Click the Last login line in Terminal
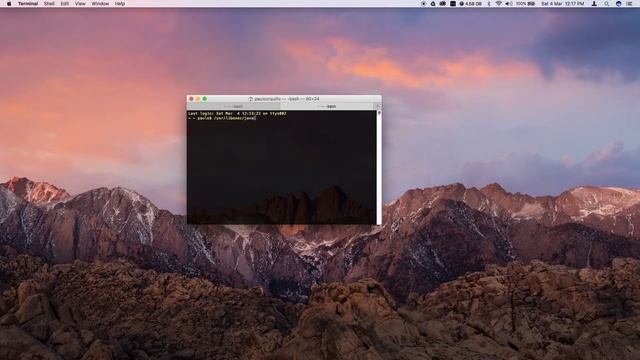The height and width of the screenshot is (360, 640). coord(237,113)
